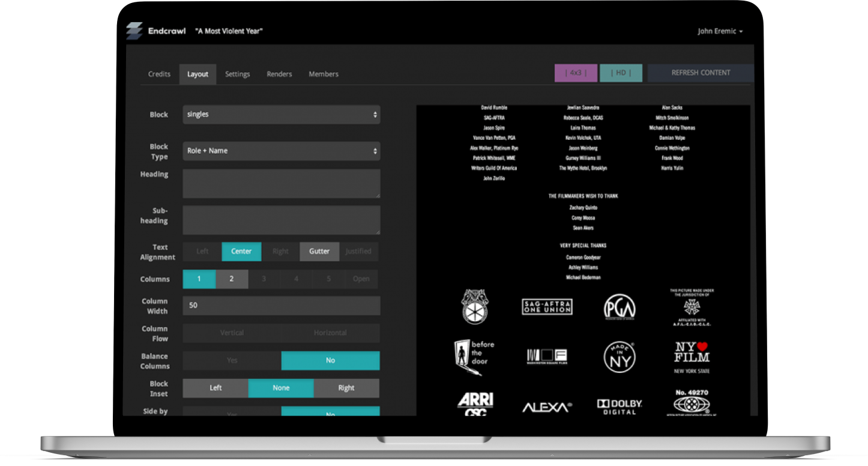Click the PGA logo in preview
This screenshot has width=868, height=466.
pos(619,307)
